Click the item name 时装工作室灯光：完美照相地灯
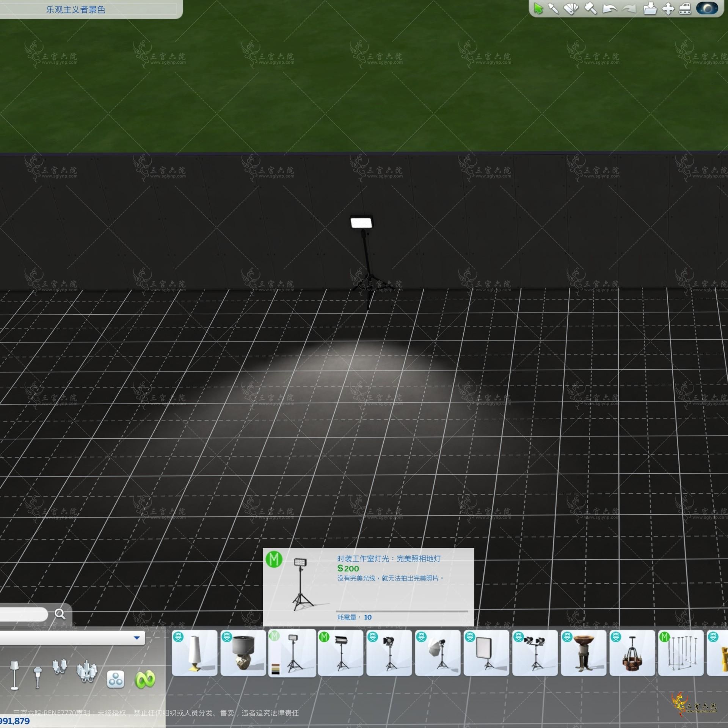 point(389,559)
